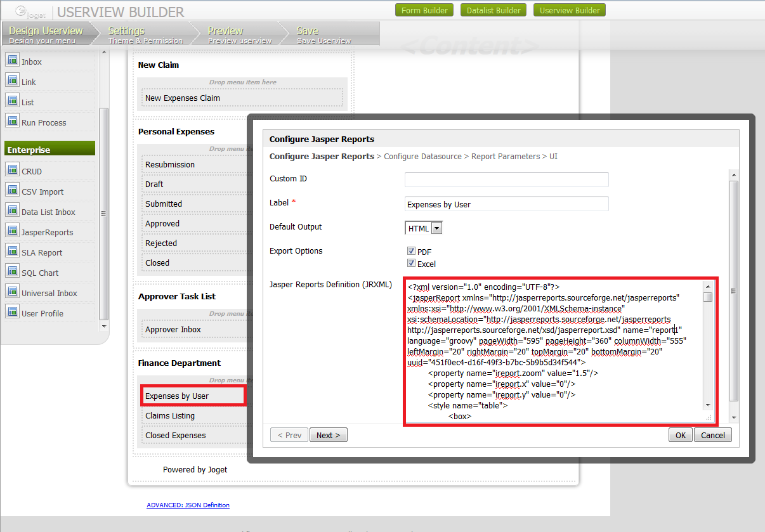765x532 pixels.
Task: Click the left palette scroll-down arrow
Action: click(x=104, y=326)
